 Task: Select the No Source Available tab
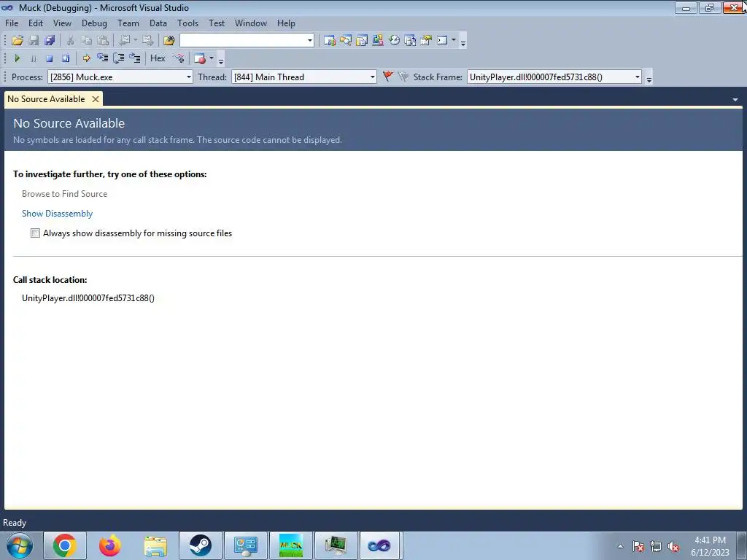click(x=46, y=99)
